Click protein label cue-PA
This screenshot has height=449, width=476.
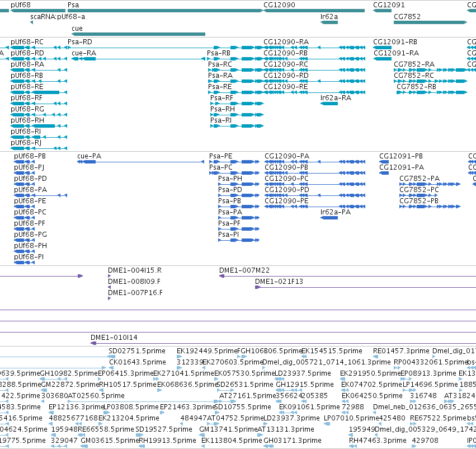[89, 156]
